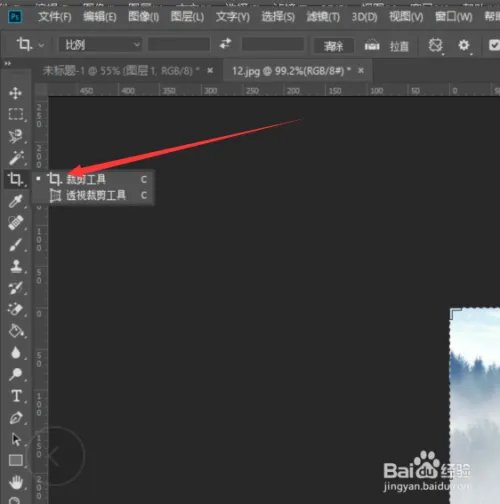Choose 裁剪工具 from the flyout
Screen dimensions: 500x504
(x=93, y=179)
